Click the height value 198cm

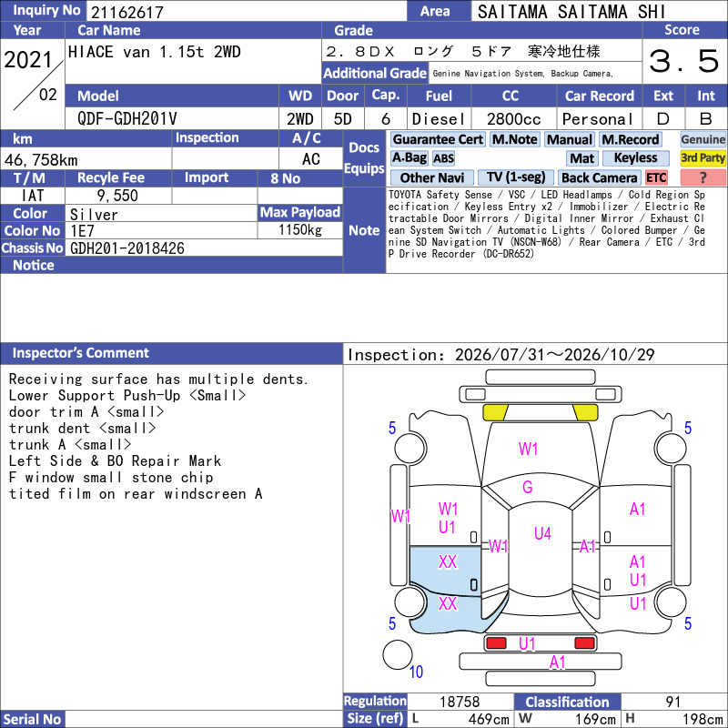703,719
